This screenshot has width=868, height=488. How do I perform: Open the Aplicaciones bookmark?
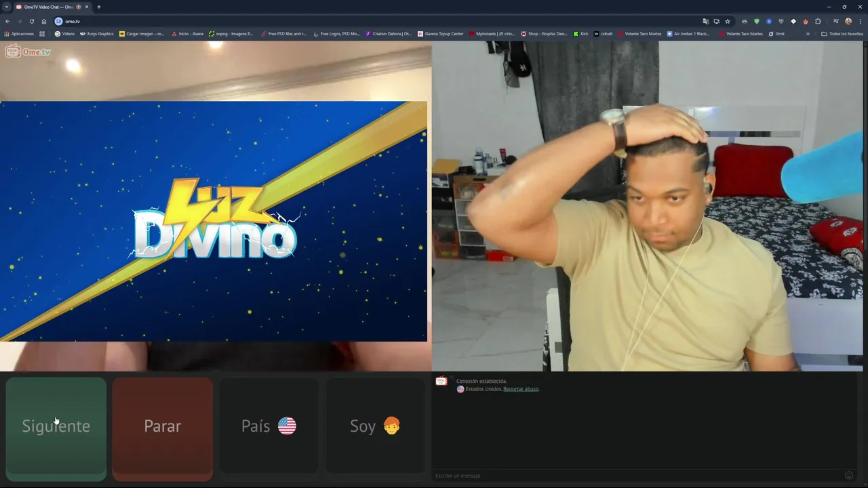[19, 34]
